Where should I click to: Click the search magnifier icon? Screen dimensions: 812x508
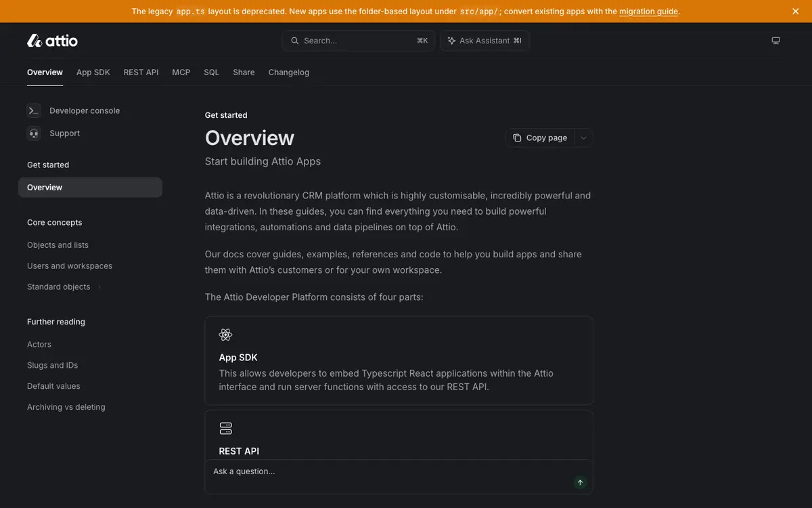tap(295, 41)
